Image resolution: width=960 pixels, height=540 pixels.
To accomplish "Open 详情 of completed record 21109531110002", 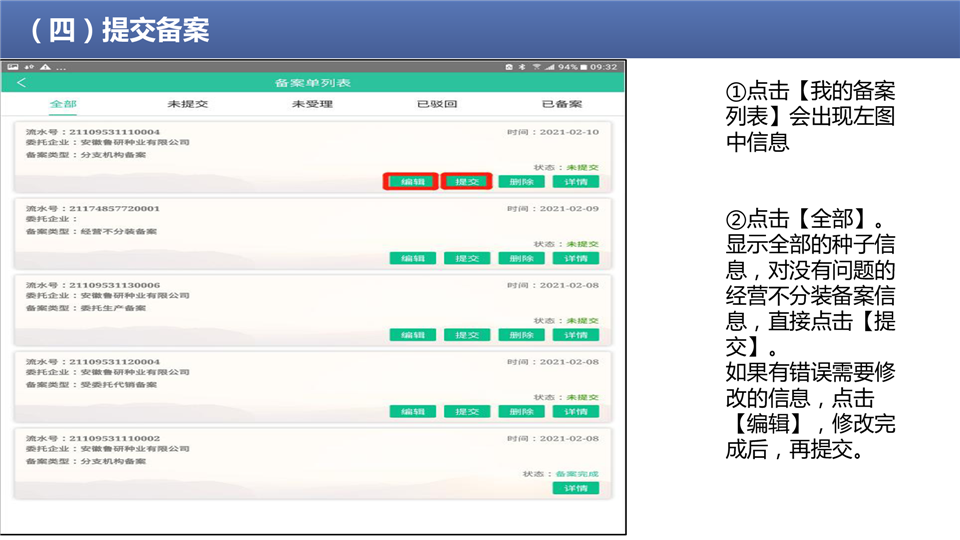I will 575,488.
